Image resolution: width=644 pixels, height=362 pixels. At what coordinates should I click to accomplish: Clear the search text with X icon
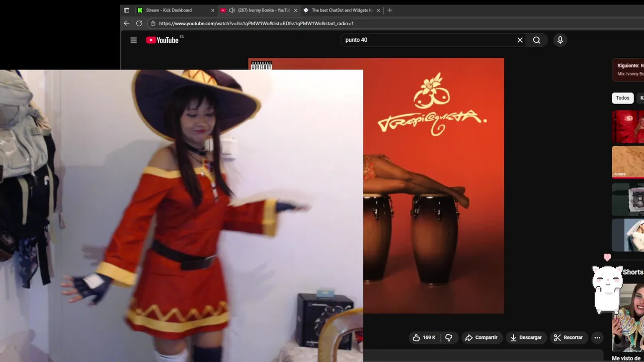click(520, 40)
